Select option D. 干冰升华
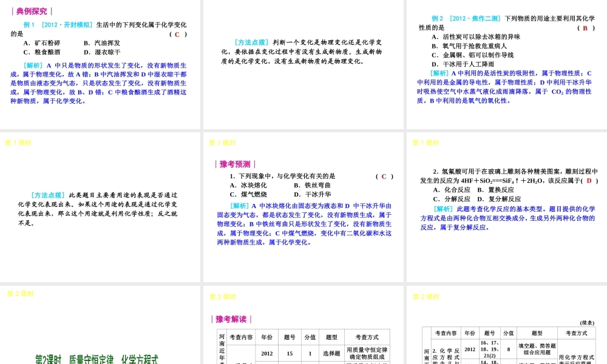Screen dimensions: 607x364 pyautogui.click(x=313, y=195)
